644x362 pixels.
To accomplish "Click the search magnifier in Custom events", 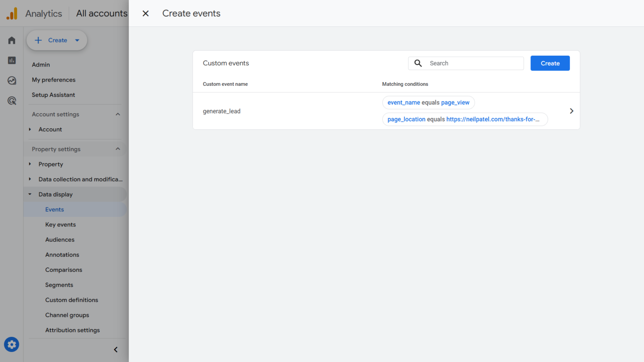I will point(418,63).
